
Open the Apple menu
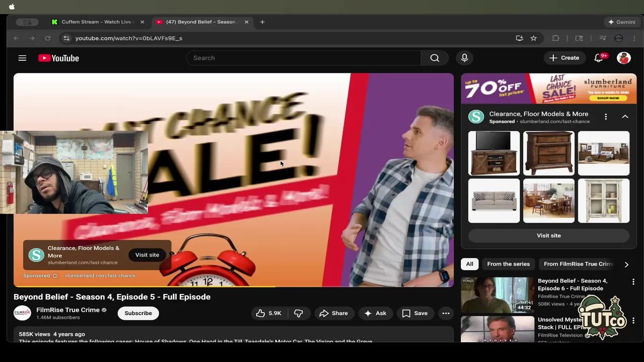pos(12,7)
